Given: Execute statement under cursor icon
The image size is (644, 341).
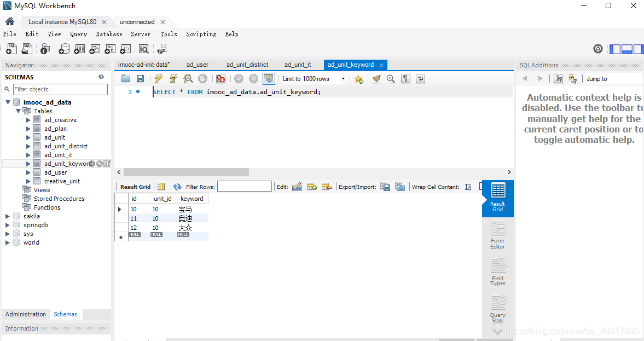Looking at the screenshot, I should click(173, 78).
